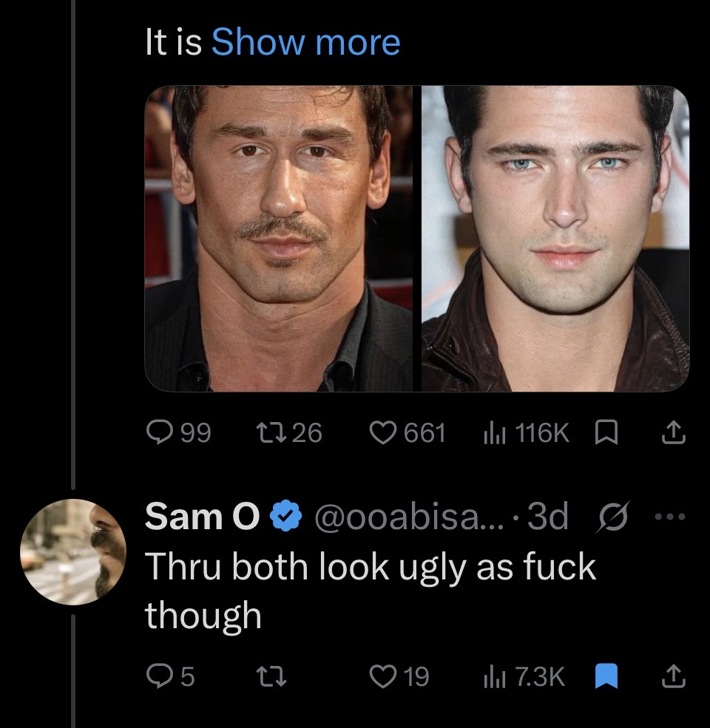Viewport: 710px width, 728px height.
Task: View analytics for the 116K views post
Action: [488, 432]
